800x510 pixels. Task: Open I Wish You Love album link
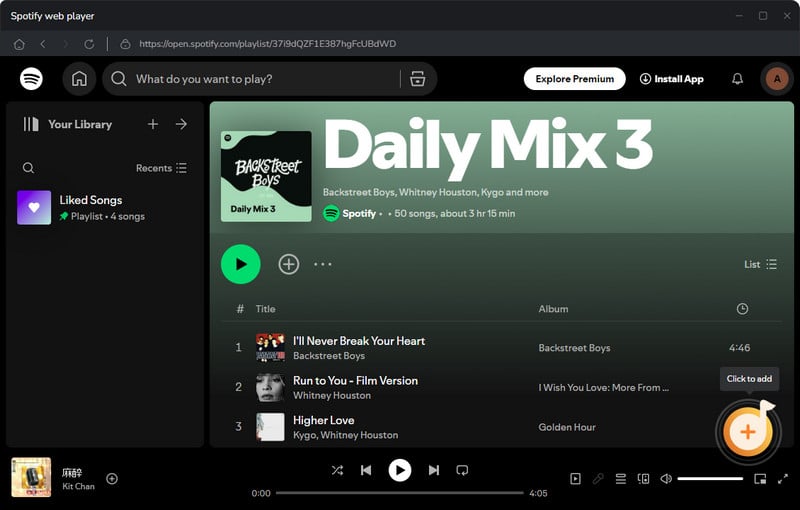(x=603, y=388)
